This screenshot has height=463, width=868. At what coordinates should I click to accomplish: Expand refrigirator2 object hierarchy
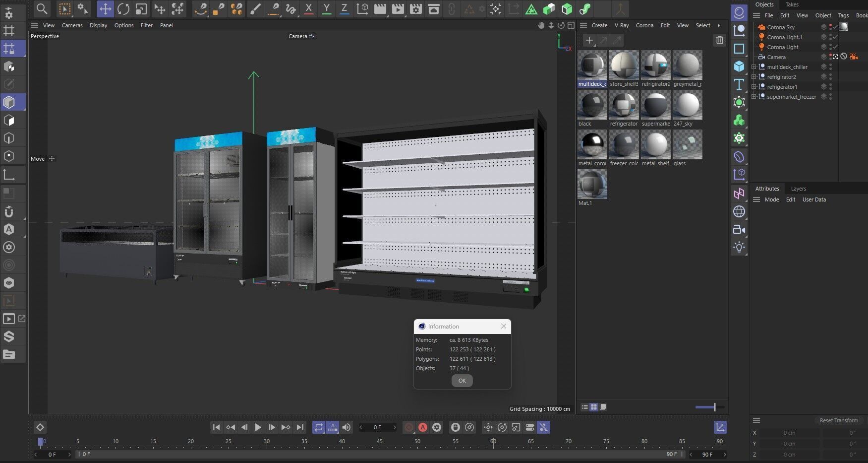(x=754, y=77)
